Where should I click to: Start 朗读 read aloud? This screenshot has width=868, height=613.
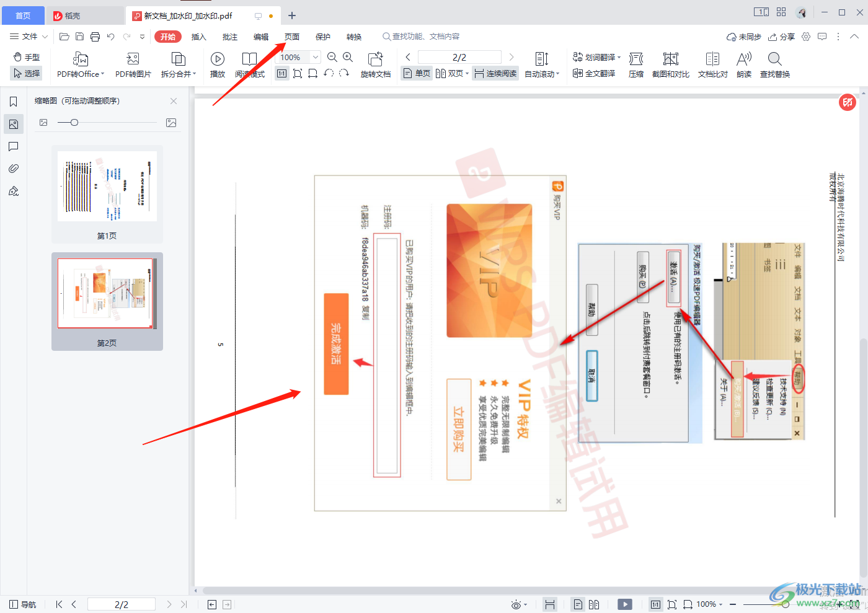[x=744, y=65]
